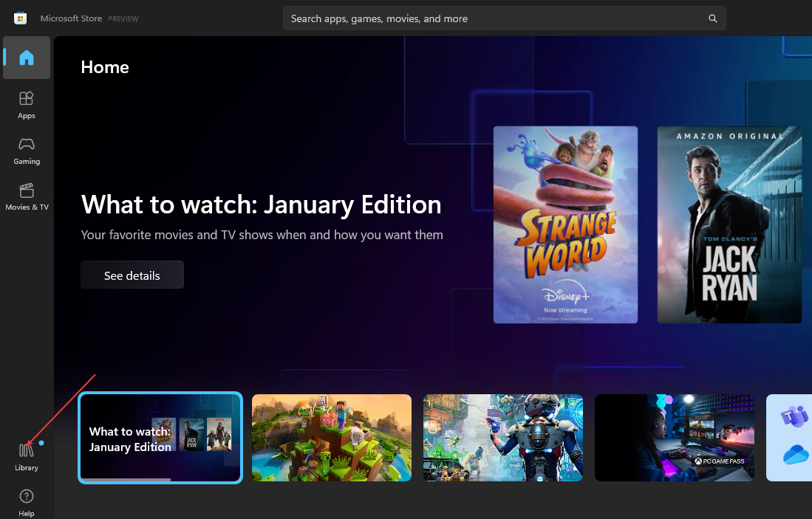Viewport: 812px width, 519px height.
Task: Open the Jack Ryan poster
Action: 729,224
